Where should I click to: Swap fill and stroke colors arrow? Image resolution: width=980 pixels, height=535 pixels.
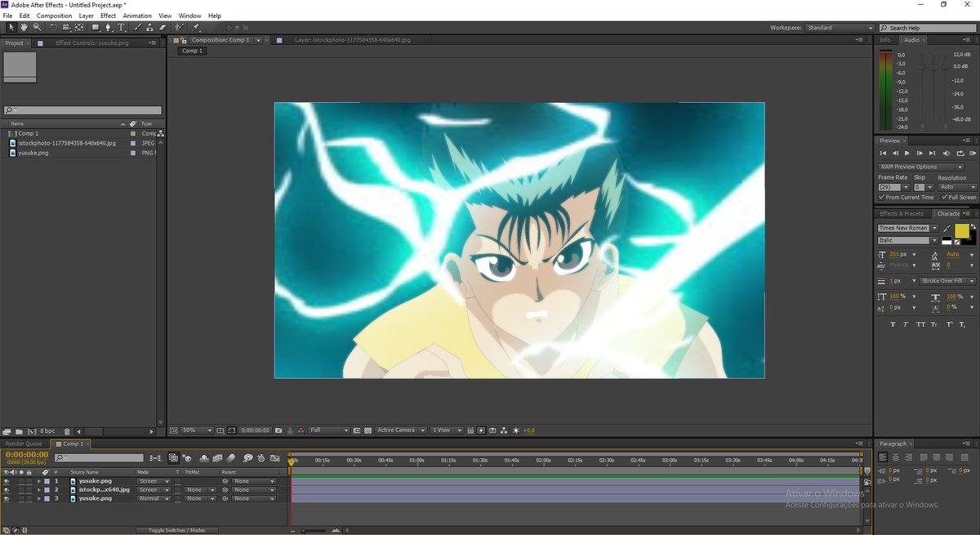[x=973, y=226]
